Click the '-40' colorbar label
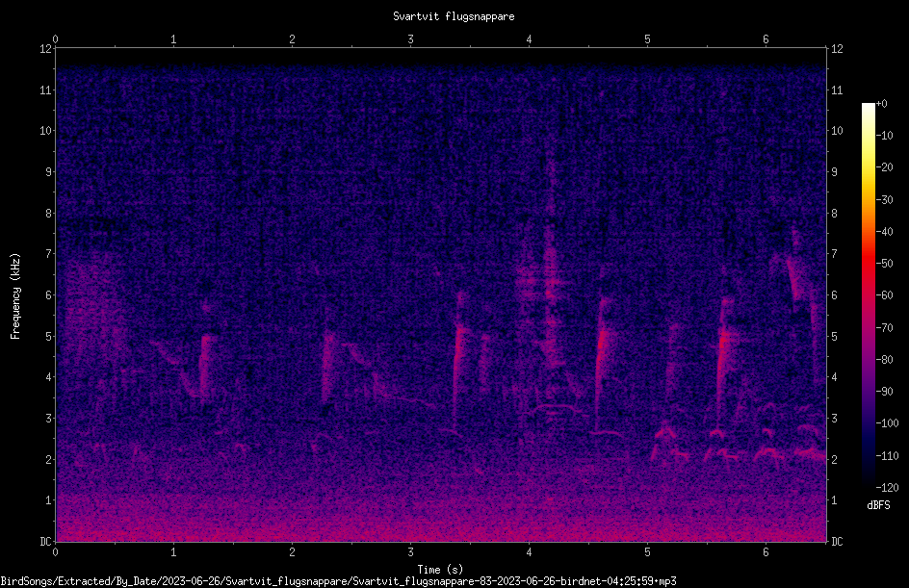 click(884, 232)
